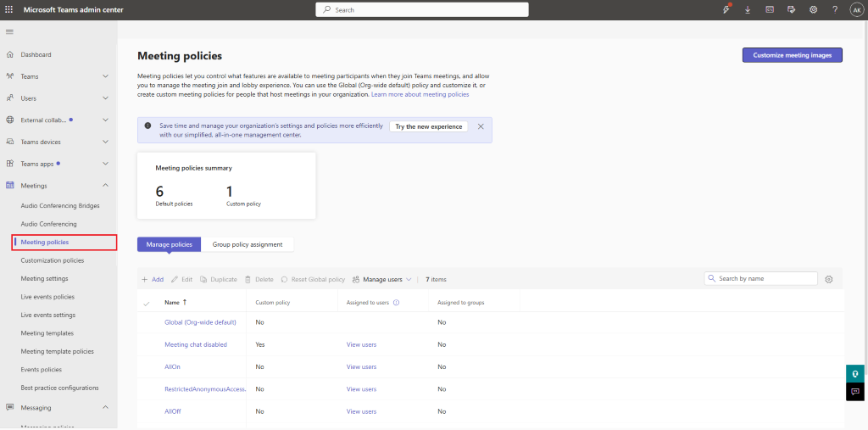This screenshot has width=868, height=430.
Task: Click the Teams devices icon
Action: pyautogui.click(x=9, y=142)
